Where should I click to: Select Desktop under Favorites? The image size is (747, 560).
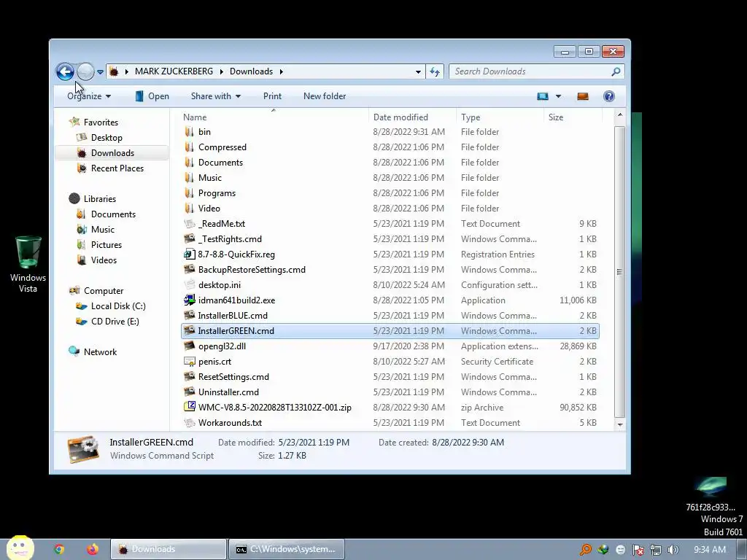pos(107,138)
